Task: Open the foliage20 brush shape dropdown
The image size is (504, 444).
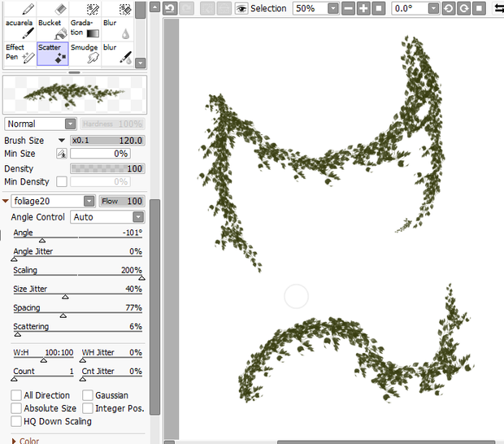Action: 54,201
